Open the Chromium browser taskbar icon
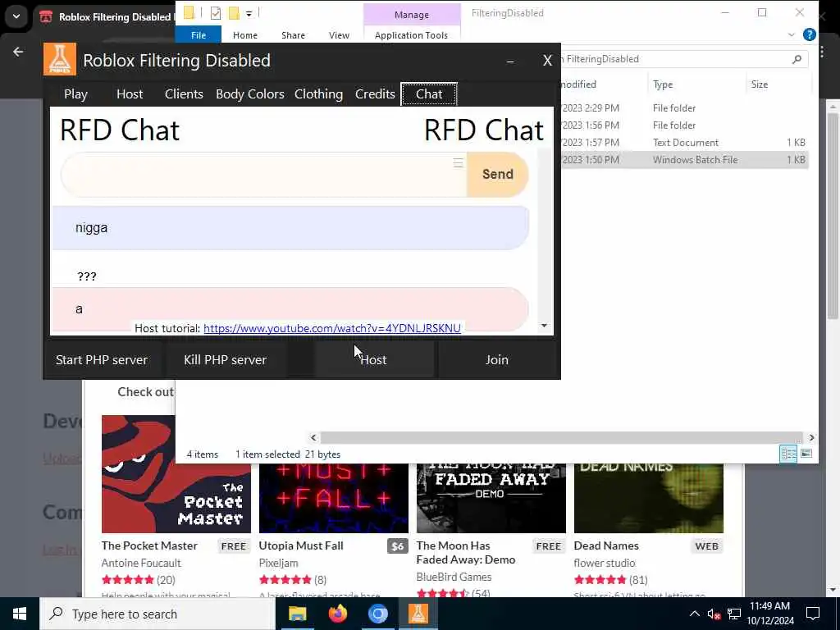This screenshot has height=630, width=840. 377,614
